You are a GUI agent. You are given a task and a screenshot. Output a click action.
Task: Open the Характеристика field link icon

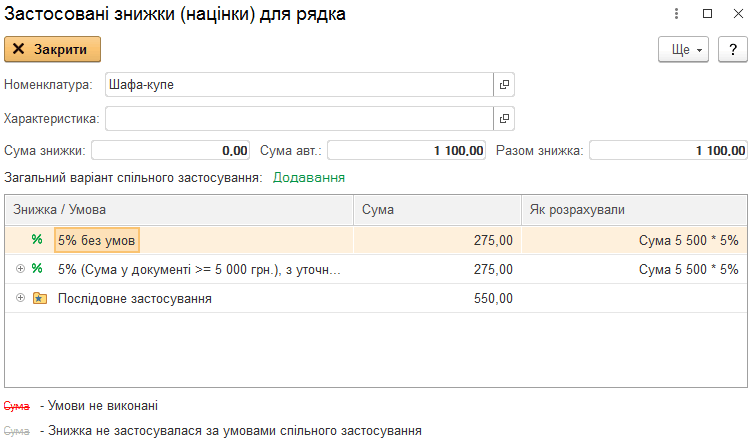504,118
